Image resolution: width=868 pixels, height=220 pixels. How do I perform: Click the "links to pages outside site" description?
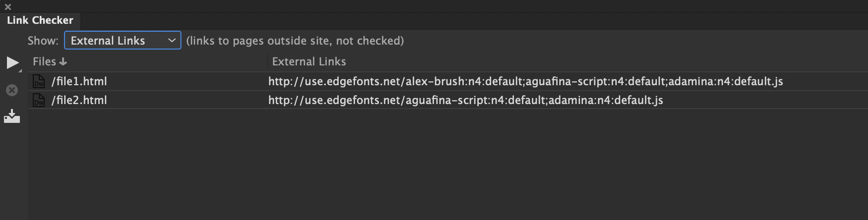[x=295, y=41]
